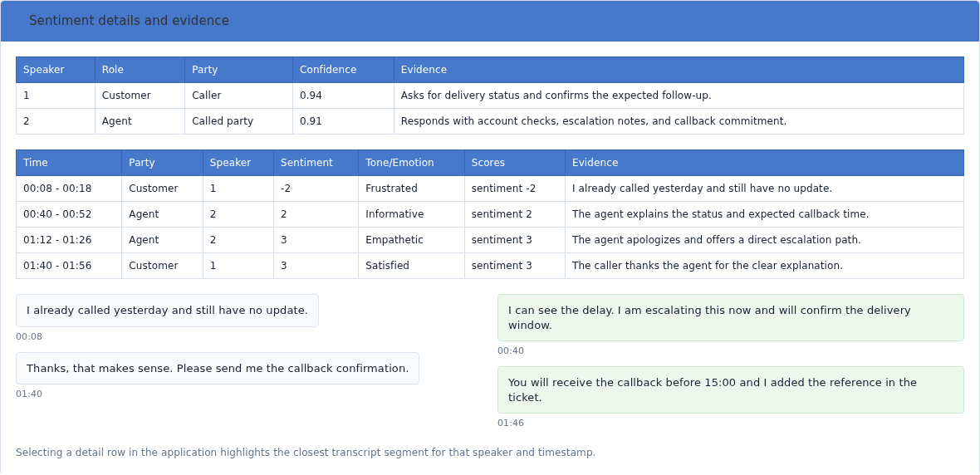Select the Customer role cell
980x475 pixels.
coord(140,95)
